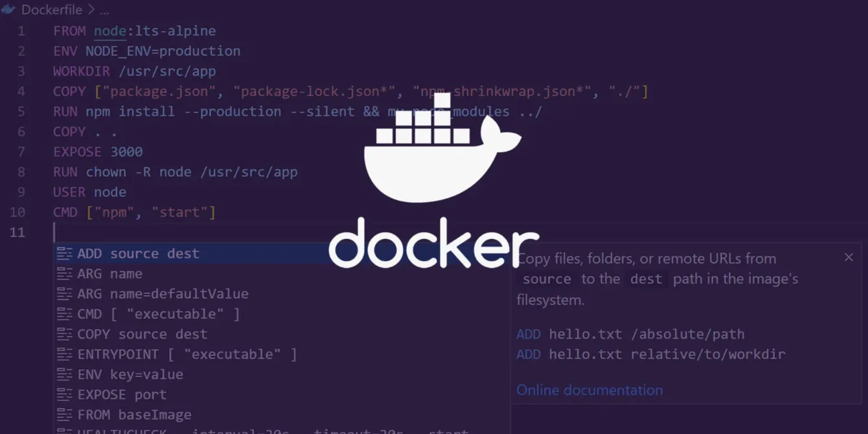868x434 pixels.
Task: Click the snippet icon beside EXPOSE port
Action: click(x=65, y=394)
